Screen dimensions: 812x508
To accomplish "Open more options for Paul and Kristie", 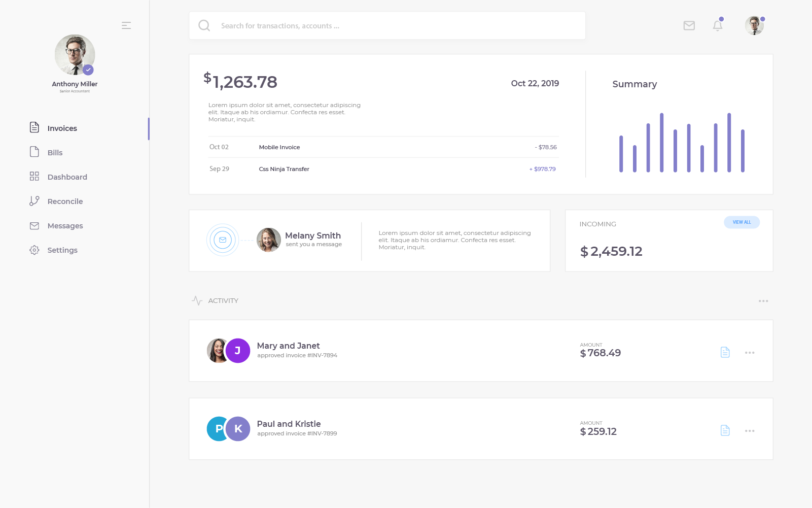I will [x=749, y=431].
